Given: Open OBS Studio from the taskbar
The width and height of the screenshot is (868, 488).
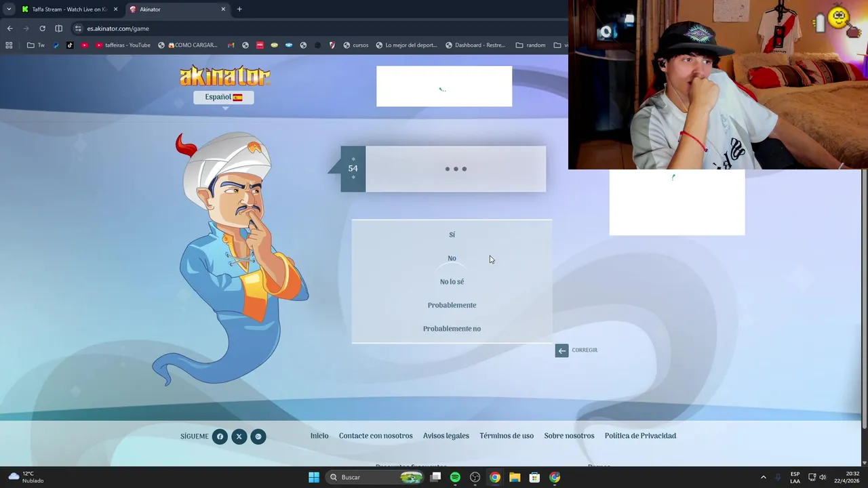Looking at the screenshot, I should point(475,477).
